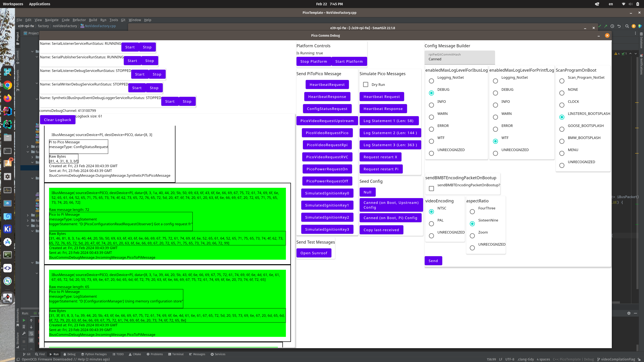Image resolution: width=644 pixels, height=362 pixels.
Task: Toggle soft-wrap icon in Run panel
Action: pyautogui.click(x=31, y=333)
